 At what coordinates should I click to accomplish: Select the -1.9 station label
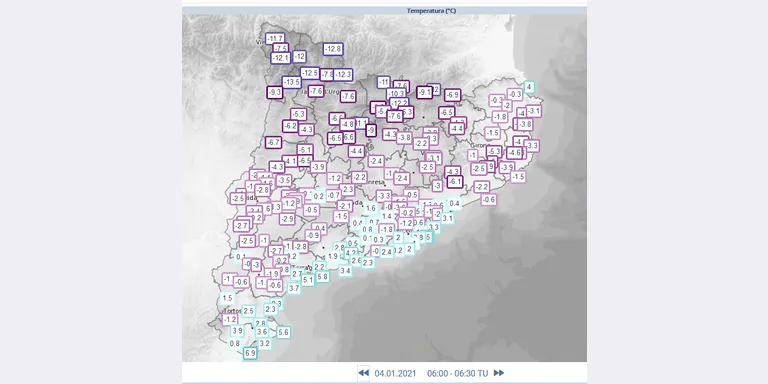(x=272, y=273)
